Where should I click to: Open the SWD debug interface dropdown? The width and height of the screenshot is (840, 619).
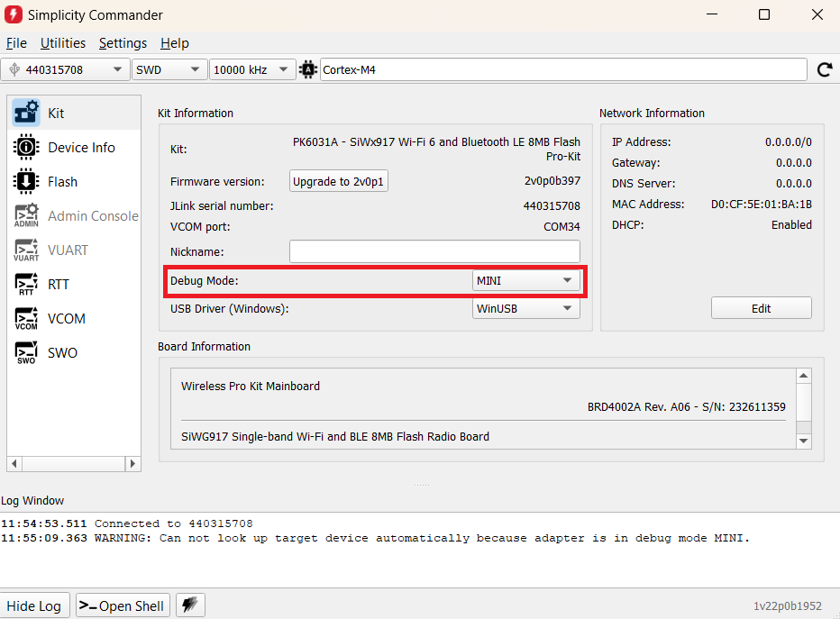point(169,69)
